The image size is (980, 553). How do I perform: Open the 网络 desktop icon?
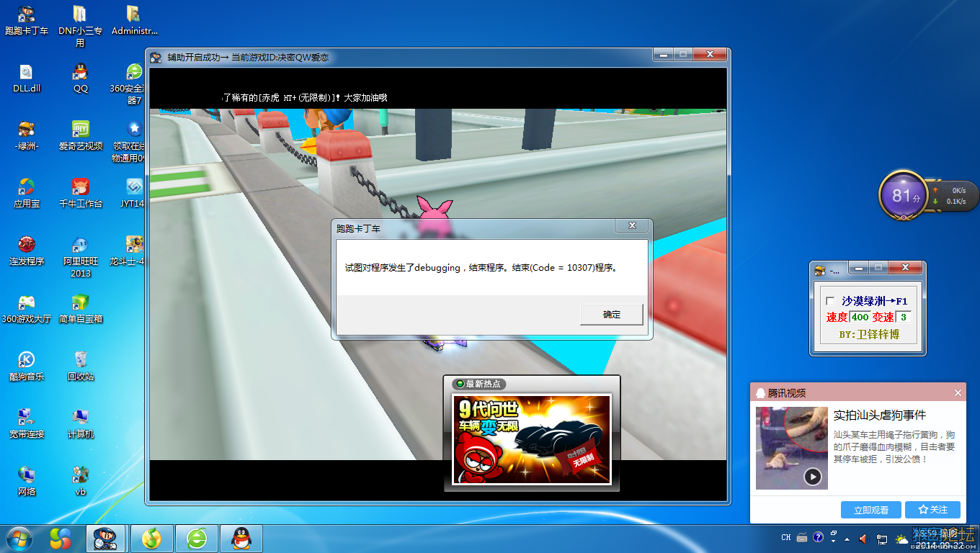click(27, 481)
